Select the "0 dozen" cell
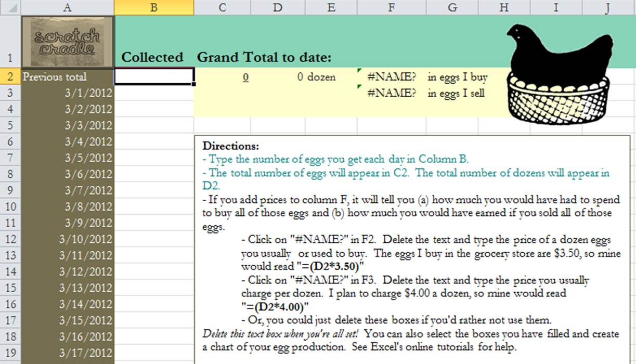This screenshot has width=636, height=364. pyautogui.click(x=316, y=77)
